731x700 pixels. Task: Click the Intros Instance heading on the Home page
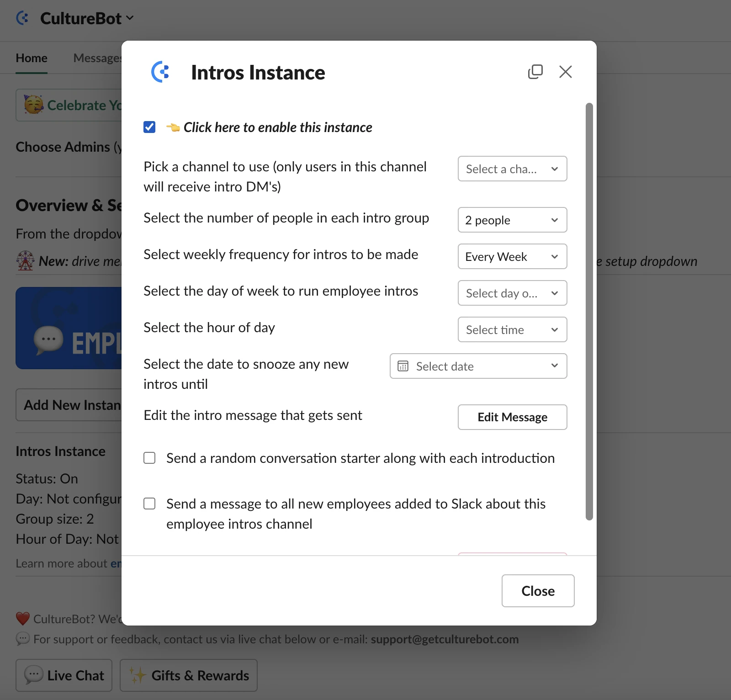pos(61,451)
